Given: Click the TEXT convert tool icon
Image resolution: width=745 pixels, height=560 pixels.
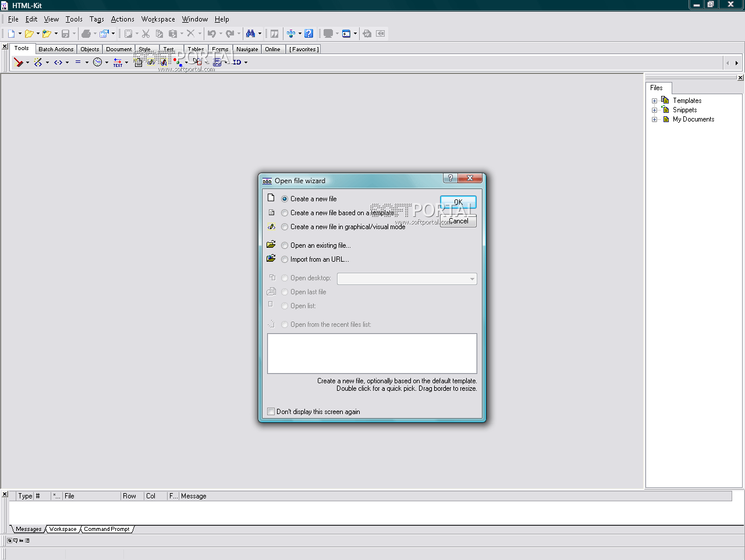Looking at the screenshot, I should coord(118,62).
